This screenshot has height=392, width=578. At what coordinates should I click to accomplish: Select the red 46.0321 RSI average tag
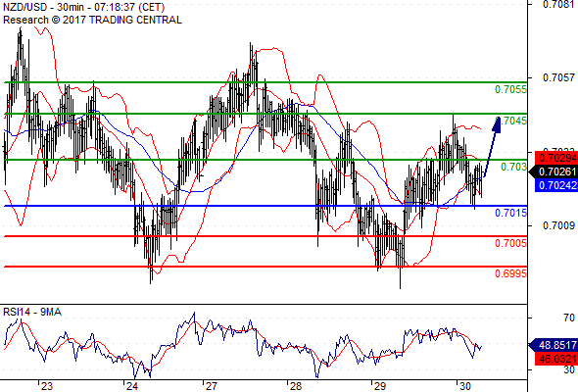tap(556, 359)
